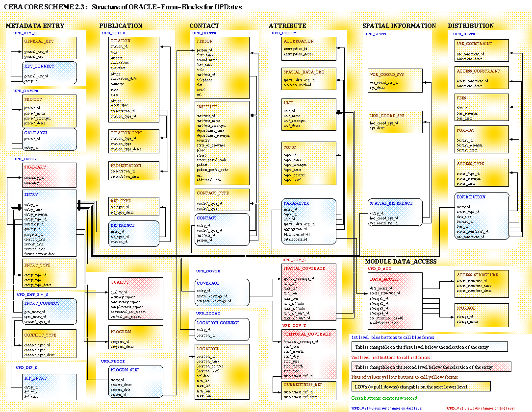
Task: Open the CITATION table title
Action: (x=120, y=40)
